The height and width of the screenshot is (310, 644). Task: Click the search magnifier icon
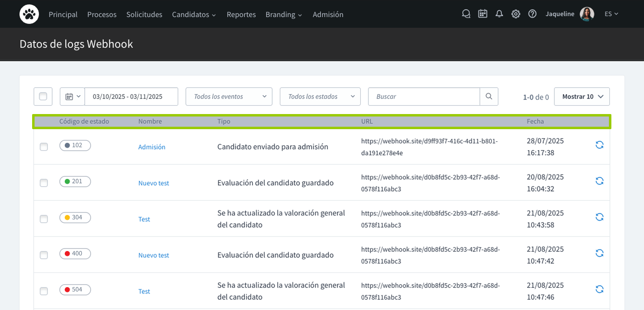click(x=489, y=97)
